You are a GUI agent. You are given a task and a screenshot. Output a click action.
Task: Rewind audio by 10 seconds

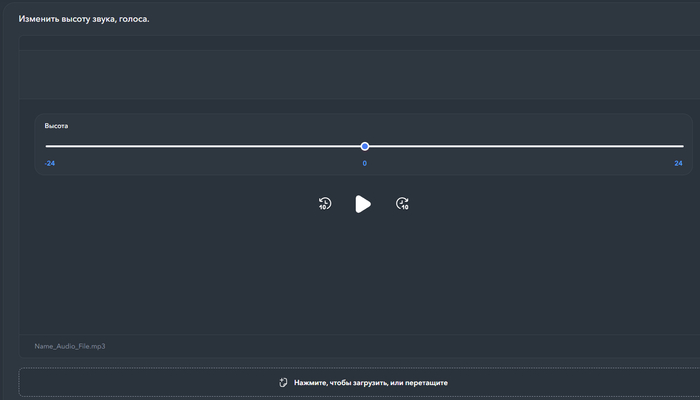325,204
